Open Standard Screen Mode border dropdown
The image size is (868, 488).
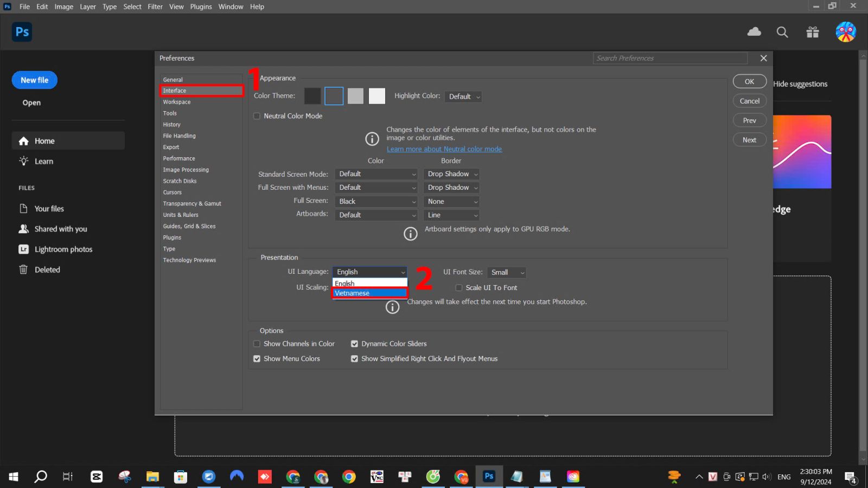pos(452,174)
